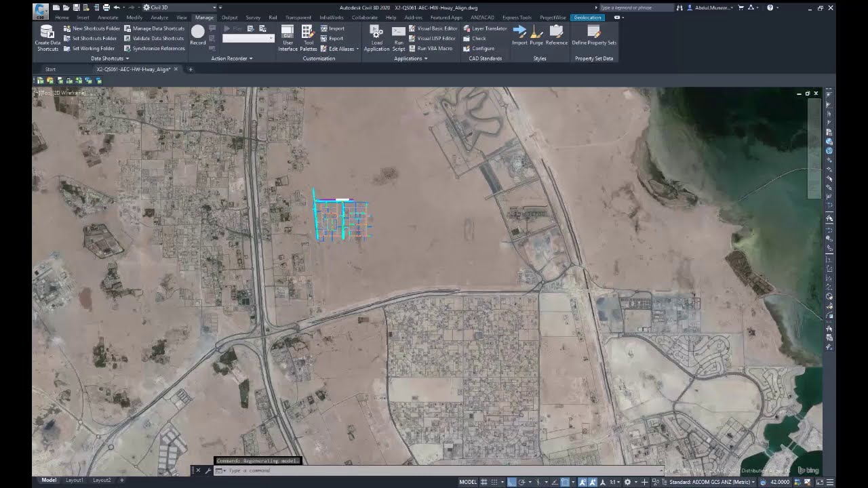Click Set Shortcuts Folder
Image resolution: width=868 pixels, height=488 pixels.
tap(90, 39)
